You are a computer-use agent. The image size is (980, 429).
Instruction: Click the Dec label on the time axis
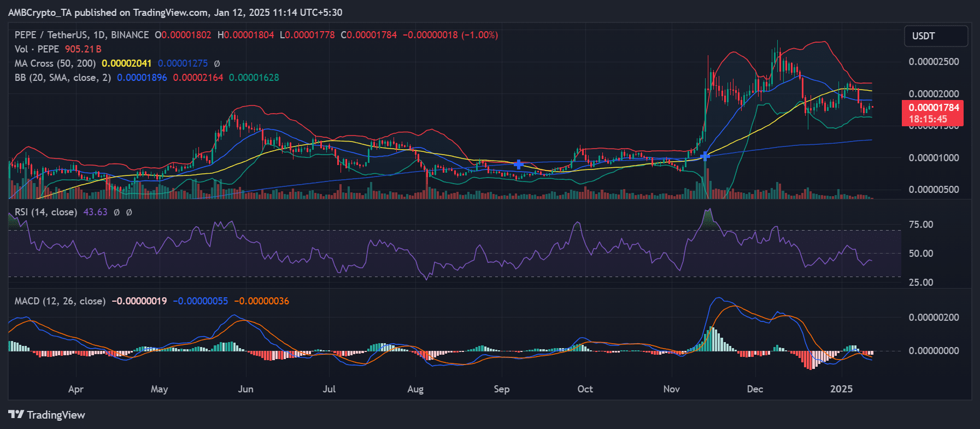coord(754,389)
